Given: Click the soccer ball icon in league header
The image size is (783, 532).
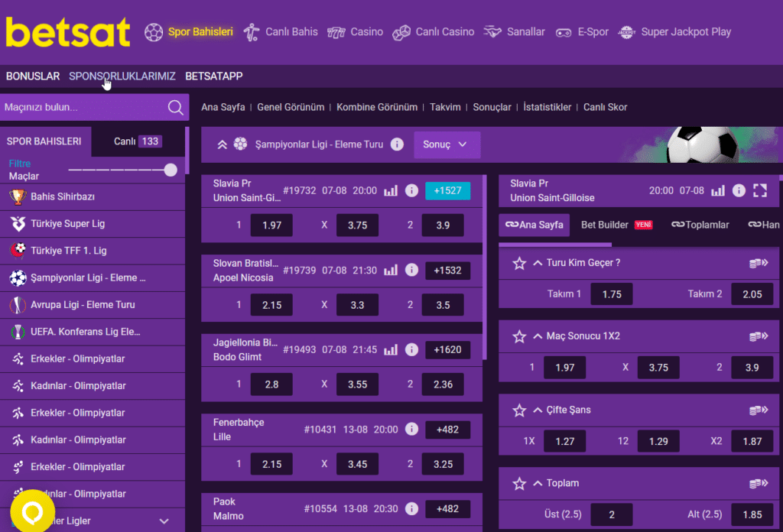Looking at the screenshot, I should pyautogui.click(x=240, y=144).
